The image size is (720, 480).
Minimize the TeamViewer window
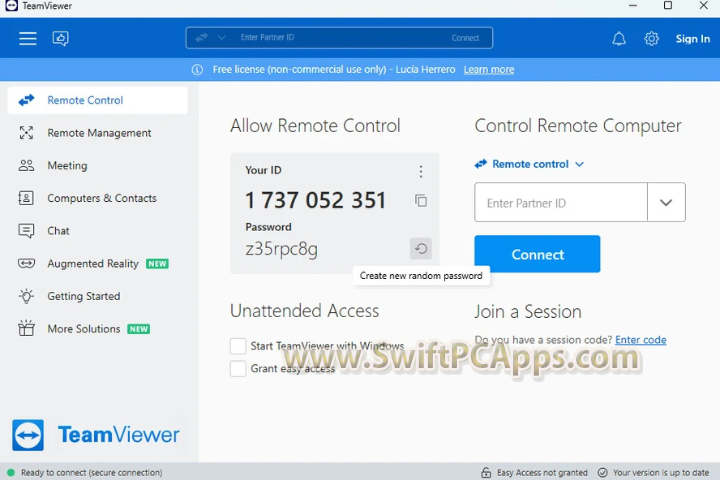pyautogui.click(x=633, y=6)
